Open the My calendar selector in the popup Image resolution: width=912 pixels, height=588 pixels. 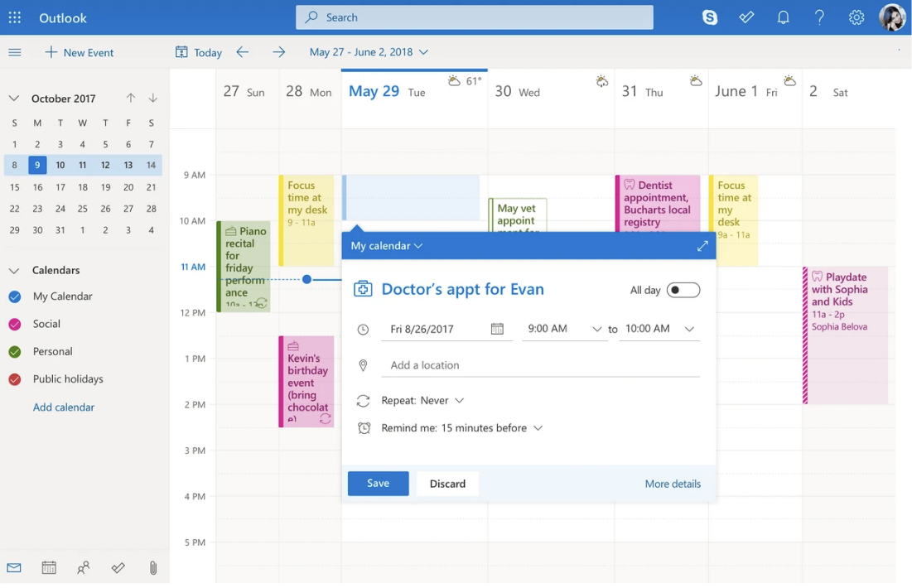(384, 246)
